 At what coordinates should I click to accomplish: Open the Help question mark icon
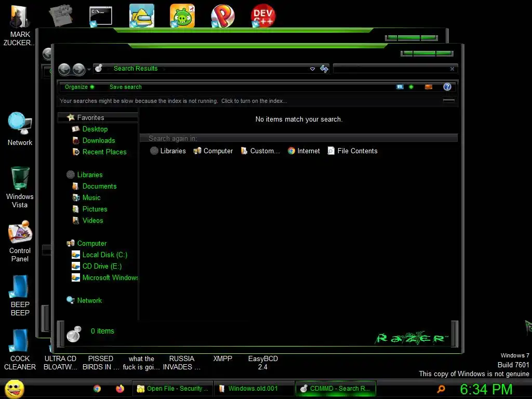[x=447, y=87]
